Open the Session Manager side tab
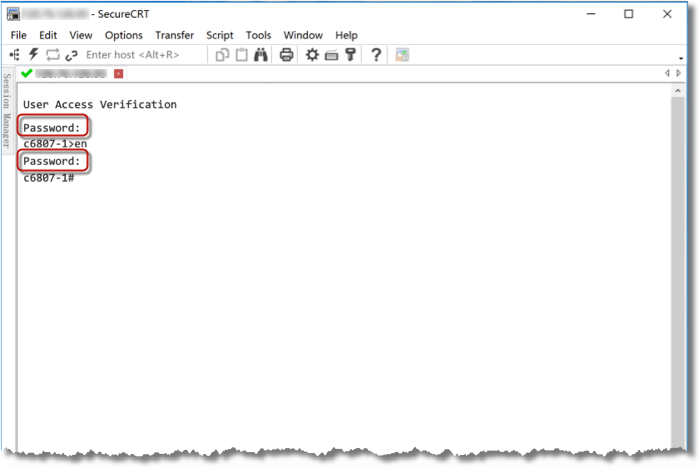The width and height of the screenshot is (700, 469). [x=7, y=111]
